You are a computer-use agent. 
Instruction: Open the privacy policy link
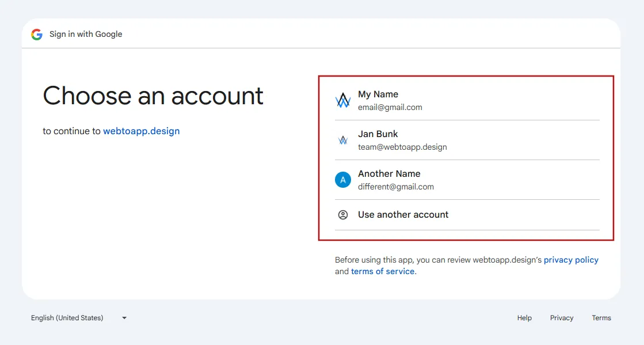point(571,260)
